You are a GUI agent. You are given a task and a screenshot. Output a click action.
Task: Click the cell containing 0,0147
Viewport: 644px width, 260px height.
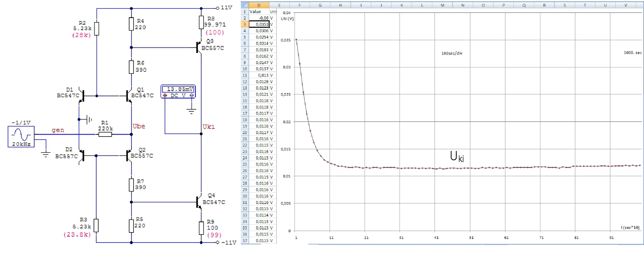coord(259,62)
